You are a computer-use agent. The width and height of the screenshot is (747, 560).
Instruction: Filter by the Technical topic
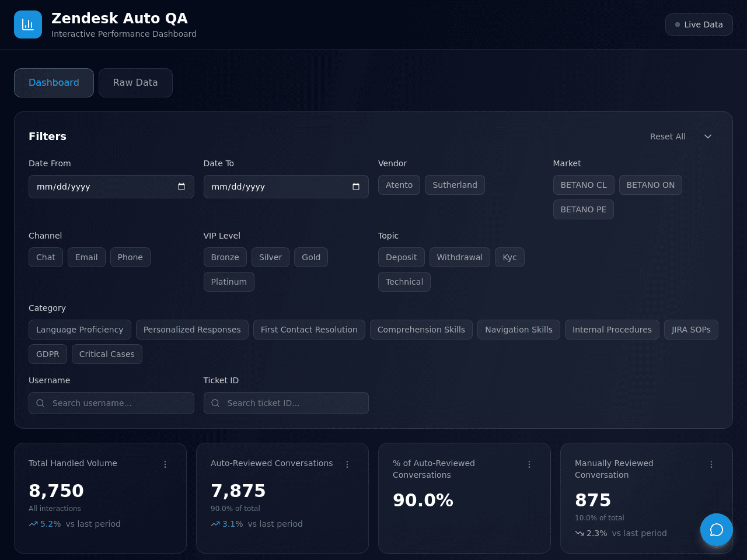pyautogui.click(x=404, y=282)
